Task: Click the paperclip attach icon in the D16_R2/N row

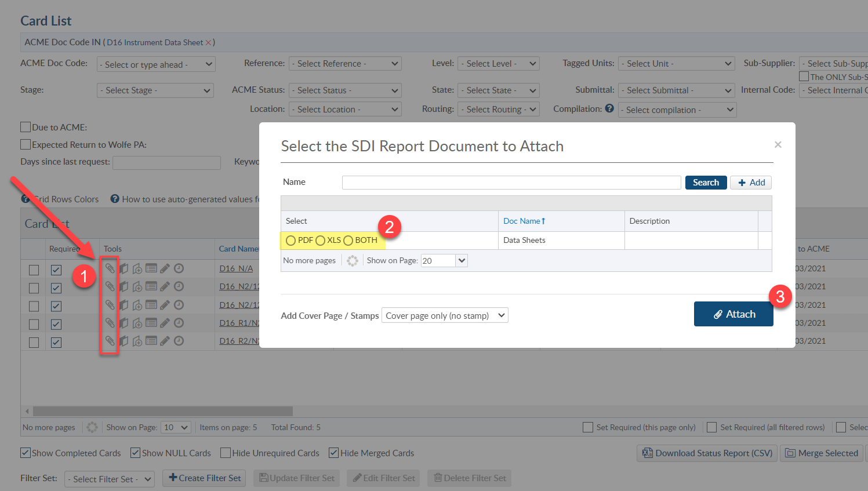Action: click(x=110, y=341)
